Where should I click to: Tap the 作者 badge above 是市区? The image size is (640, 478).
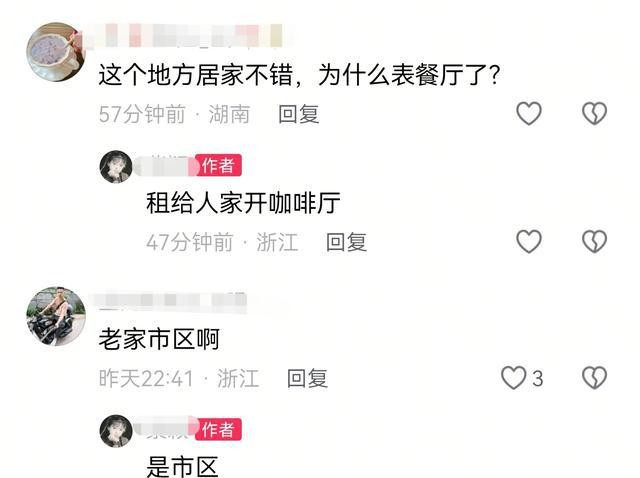click(218, 429)
